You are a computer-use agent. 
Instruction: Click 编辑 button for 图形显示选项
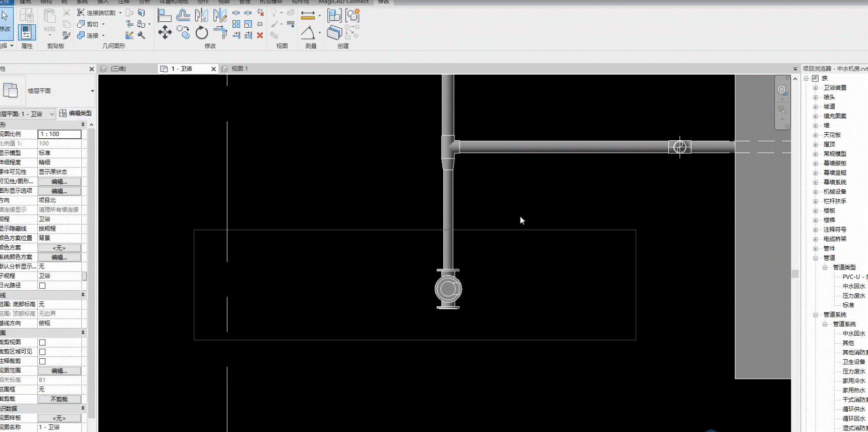point(60,191)
